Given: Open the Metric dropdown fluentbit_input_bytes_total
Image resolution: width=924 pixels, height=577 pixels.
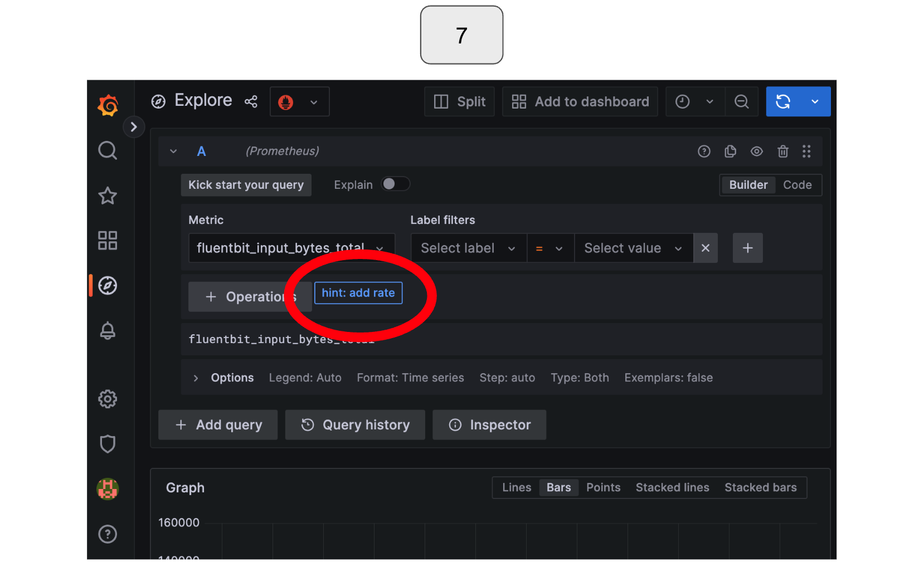Looking at the screenshot, I should (291, 248).
